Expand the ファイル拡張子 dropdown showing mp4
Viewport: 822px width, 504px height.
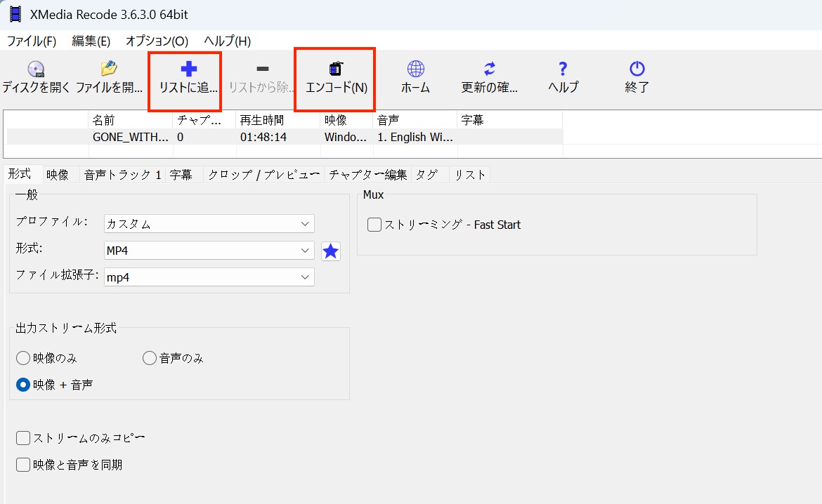(x=209, y=277)
